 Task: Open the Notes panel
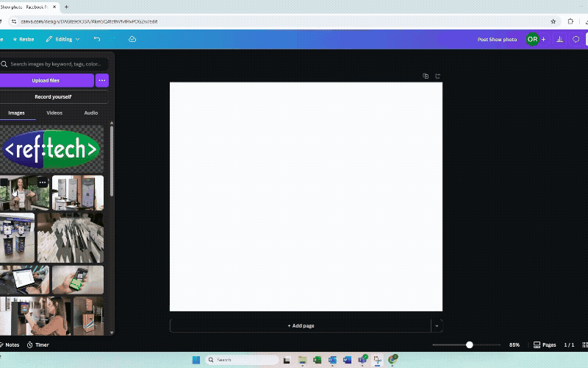[x=9, y=344]
